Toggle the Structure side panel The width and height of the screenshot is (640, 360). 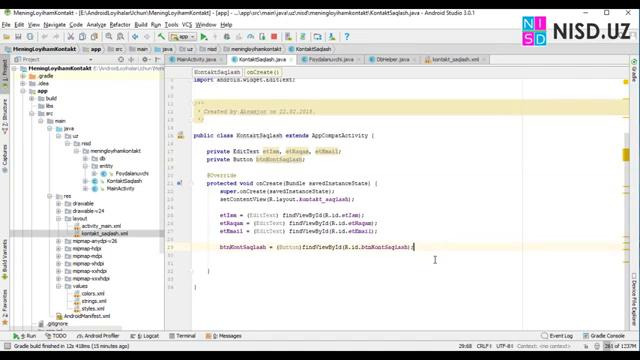pos(5,116)
